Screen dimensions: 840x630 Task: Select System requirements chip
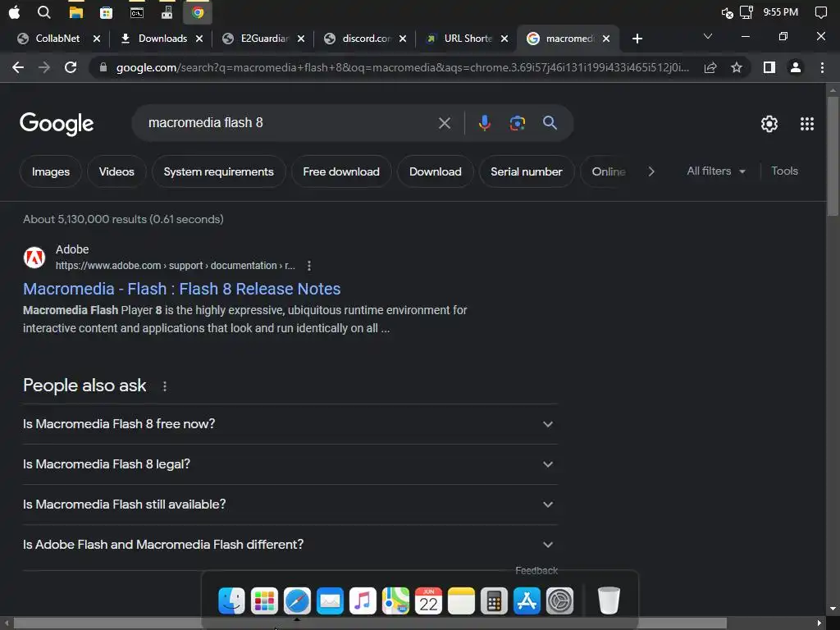218,171
